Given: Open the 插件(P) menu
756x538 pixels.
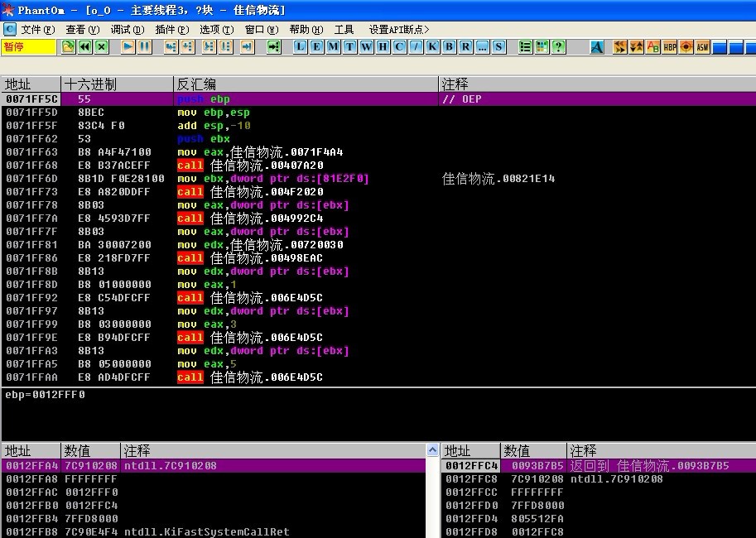Looking at the screenshot, I should coord(172,30).
